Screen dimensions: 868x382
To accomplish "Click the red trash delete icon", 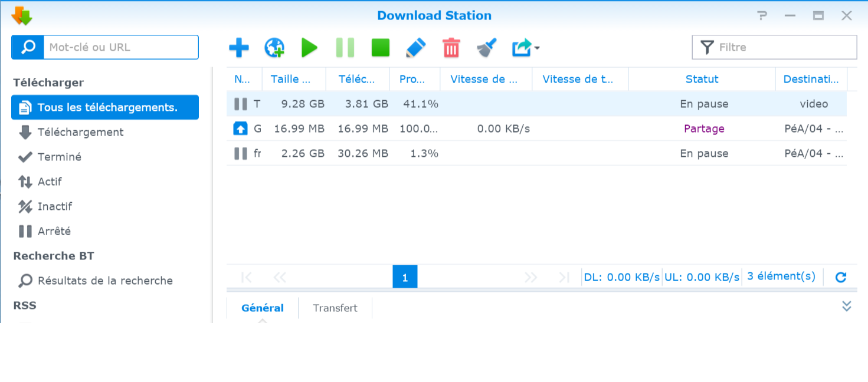I will click(451, 48).
